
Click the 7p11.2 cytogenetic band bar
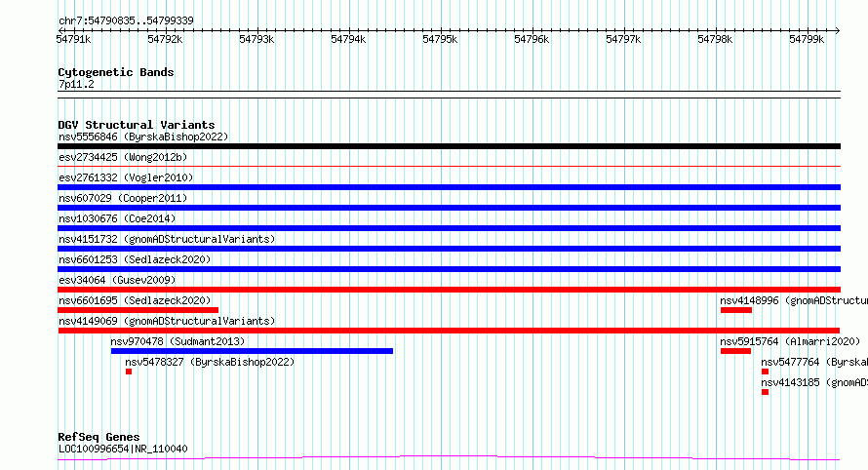click(x=449, y=95)
